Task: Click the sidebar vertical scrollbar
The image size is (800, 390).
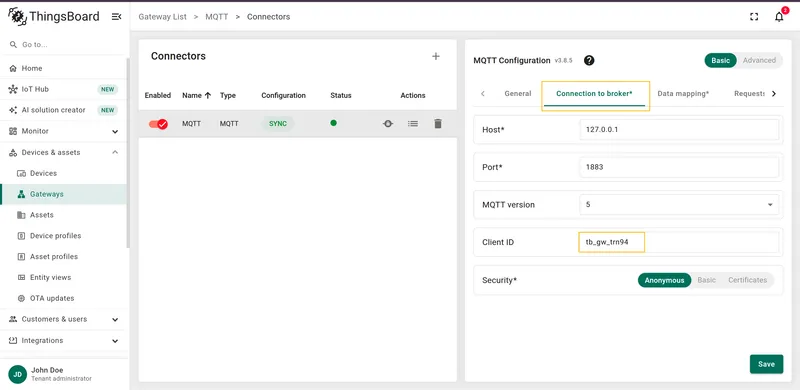Action: tap(128, 153)
